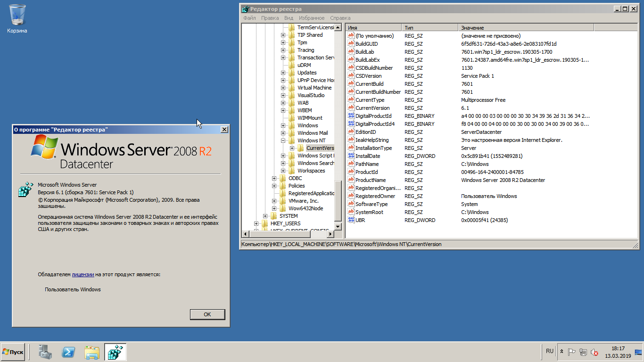Viewport: 644px width, 362px height.
Task: Expand the ODBC tree node
Action: (274, 178)
